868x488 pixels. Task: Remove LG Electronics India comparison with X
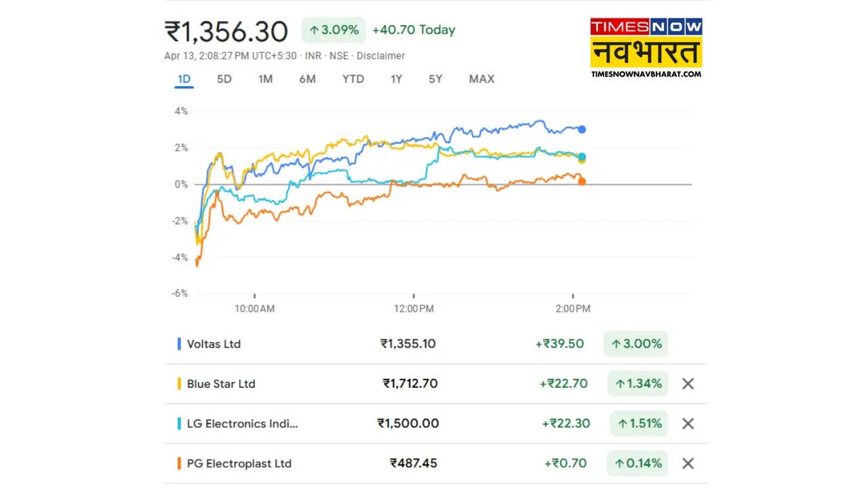[688, 424]
